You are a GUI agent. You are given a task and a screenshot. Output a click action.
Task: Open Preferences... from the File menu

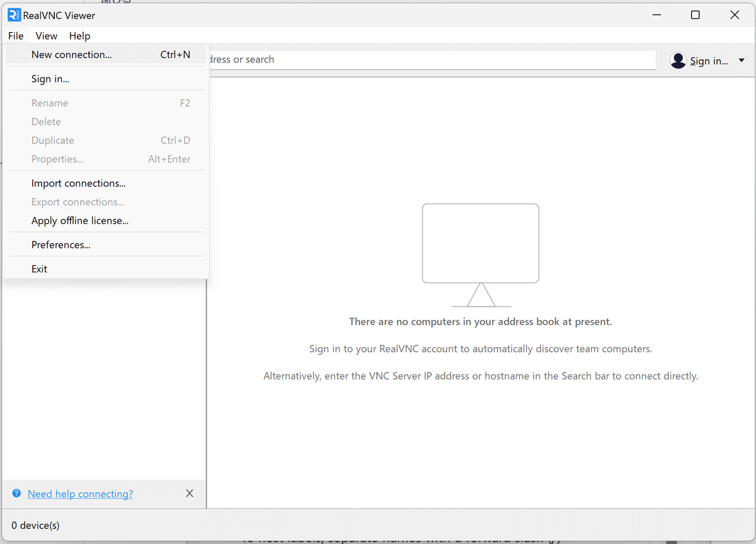(106, 245)
